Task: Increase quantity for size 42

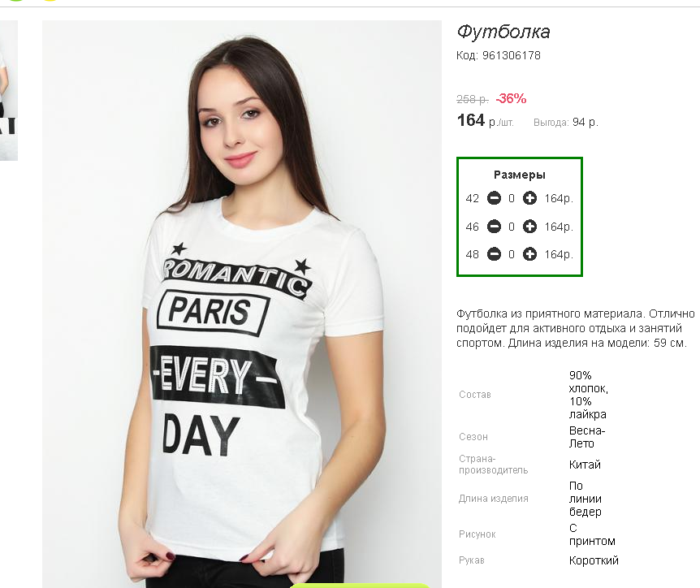Action: [x=530, y=198]
